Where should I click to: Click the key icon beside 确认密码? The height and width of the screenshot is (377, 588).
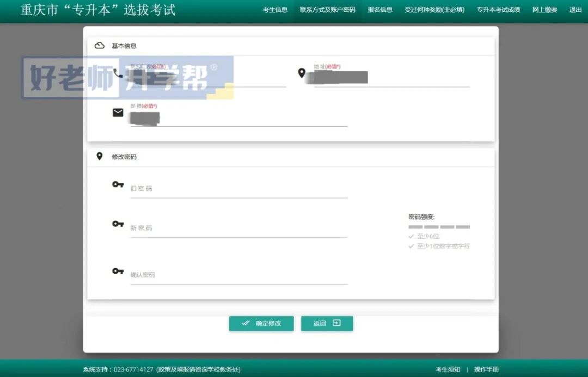[x=118, y=271]
